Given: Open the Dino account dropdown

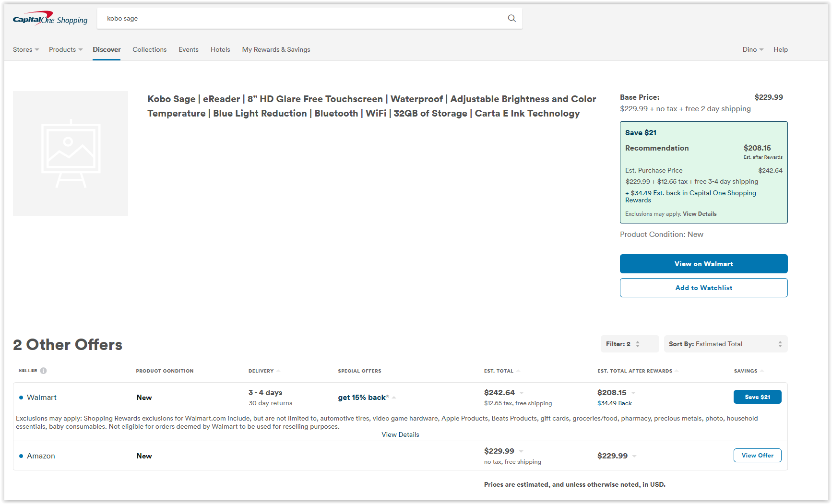Looking at the screenshot, I should (753, 49).
